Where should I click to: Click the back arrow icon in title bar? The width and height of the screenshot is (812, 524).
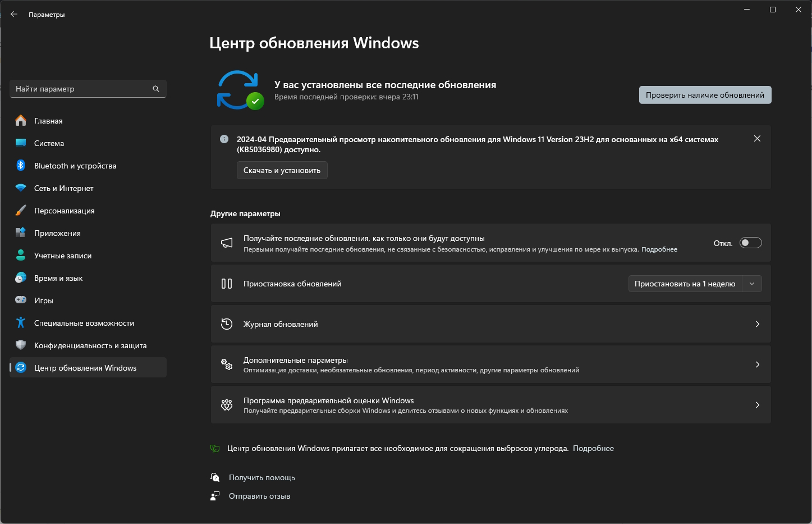tap(14, 15)
